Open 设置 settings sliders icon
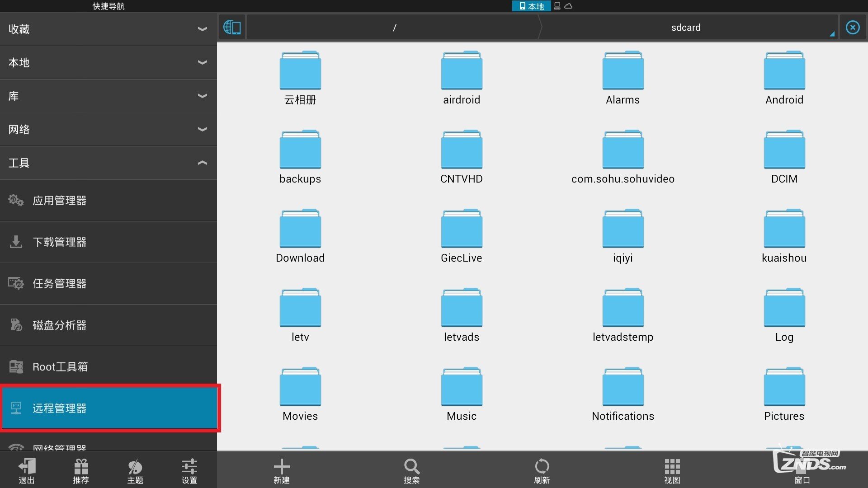868x488 pixels. [x=189, y=470]
